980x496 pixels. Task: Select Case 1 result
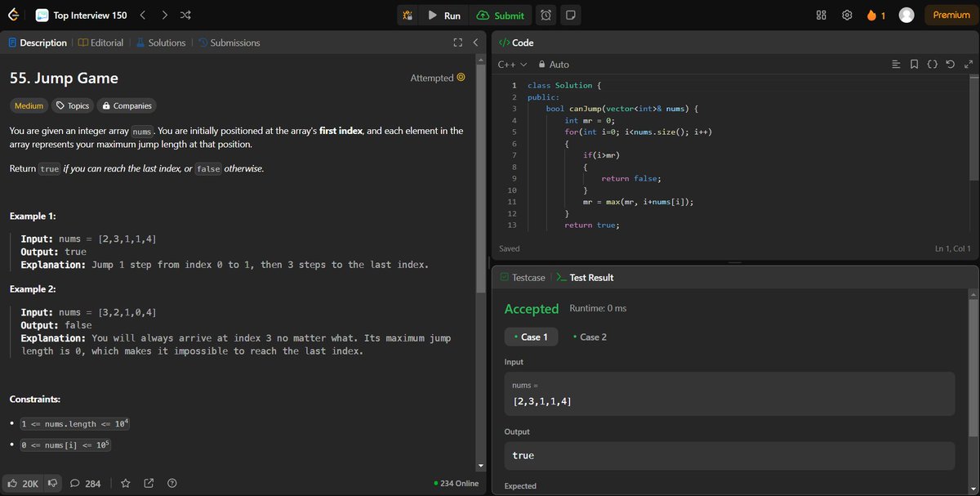532,337
